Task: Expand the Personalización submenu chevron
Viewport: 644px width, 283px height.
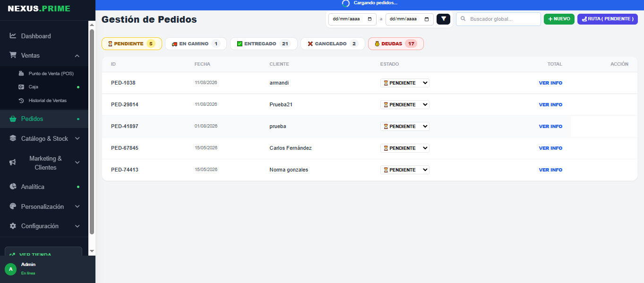Action: pyautogui.click(x=77, y=206)
